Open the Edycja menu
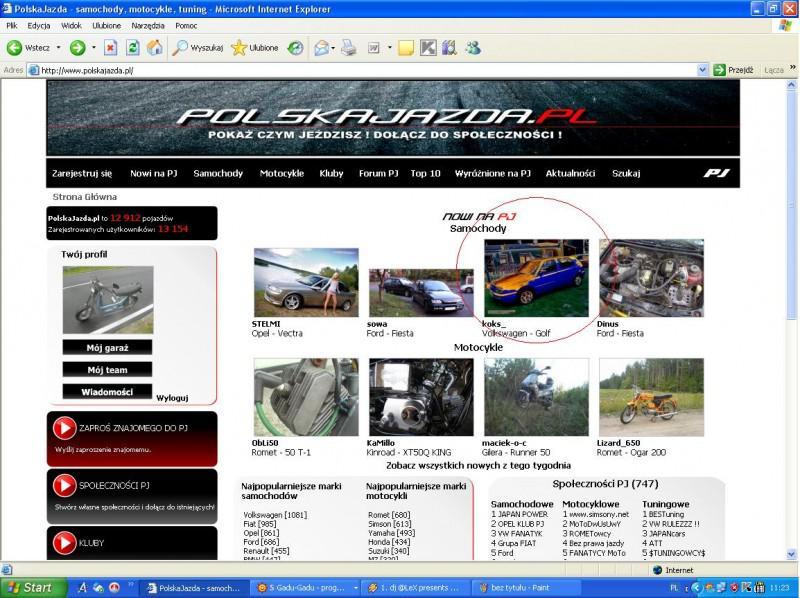Viewport: 800px width, 598px height. [39, 26]
